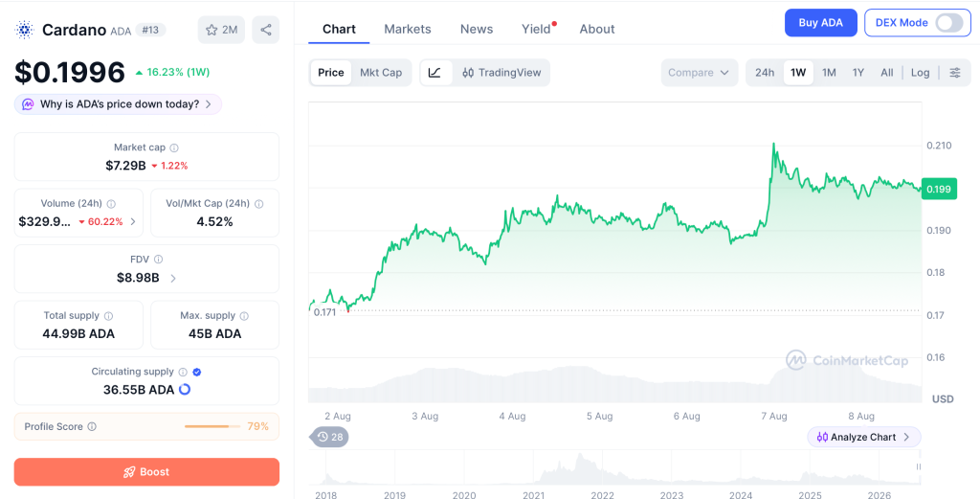Click the circulating supply ring chart icon
This screenshot has width=980, height=499.
click(x=185, y=390)
